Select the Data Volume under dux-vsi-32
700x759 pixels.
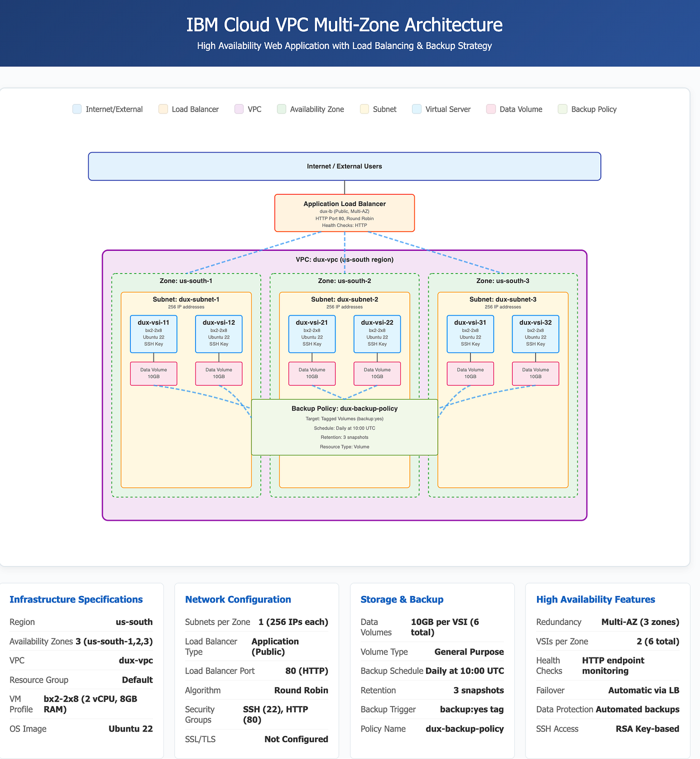535,373
